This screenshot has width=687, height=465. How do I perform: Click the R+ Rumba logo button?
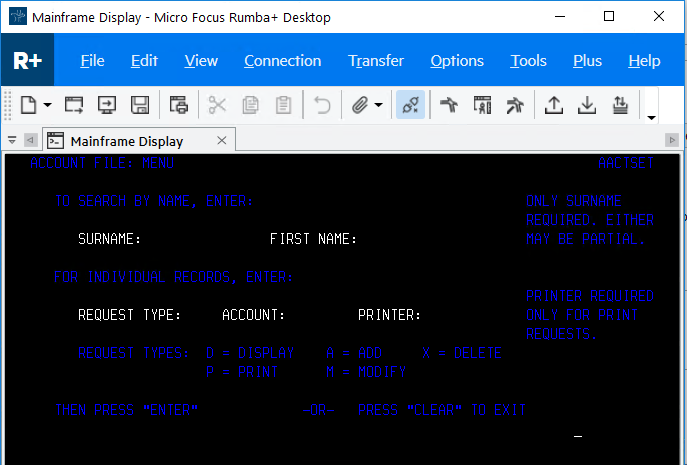[x=27, y=61]
